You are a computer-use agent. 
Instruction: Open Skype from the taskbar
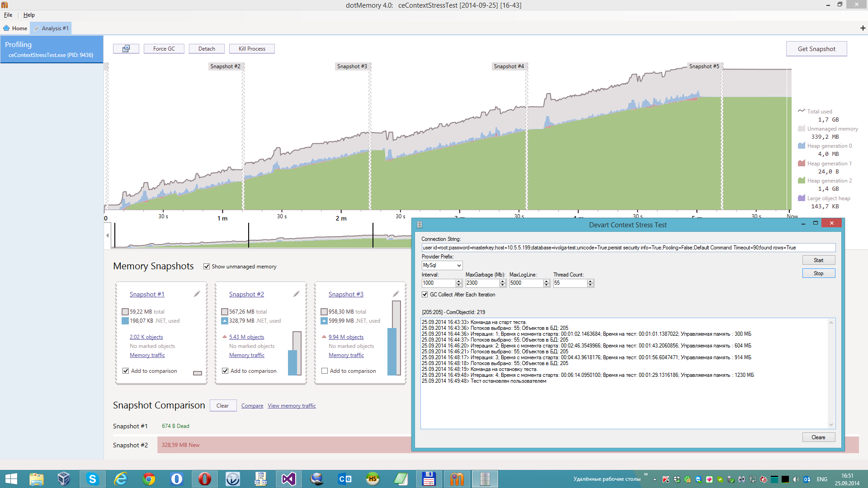92,479
